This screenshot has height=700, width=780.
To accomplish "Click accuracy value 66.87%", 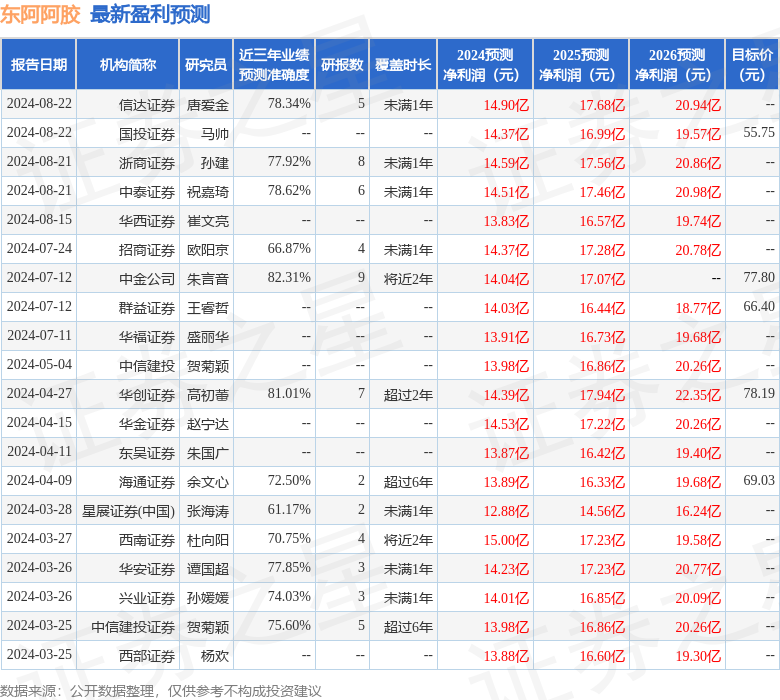I will 289,248.
